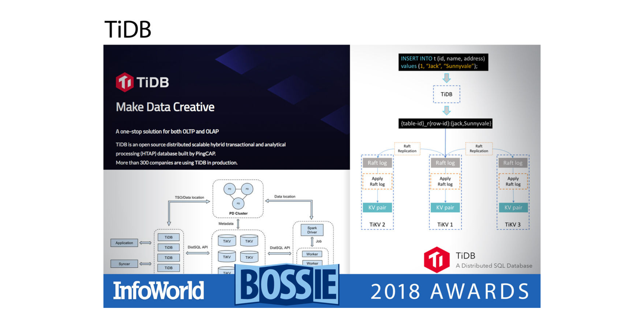Click the '{table-id}_r{row-id}' key-value box

445,123
